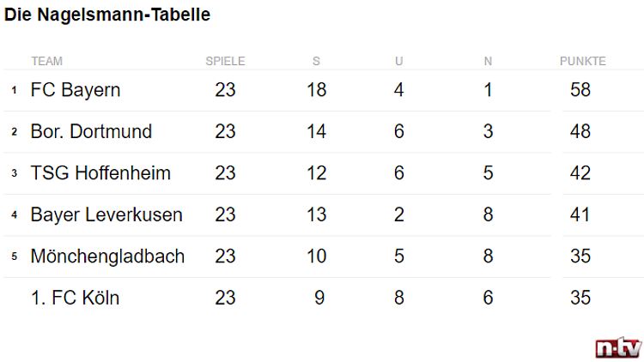Viewport: 644px width, 362px height.
Task: Select the TEAM column header
Action: [x=47, y=61]
